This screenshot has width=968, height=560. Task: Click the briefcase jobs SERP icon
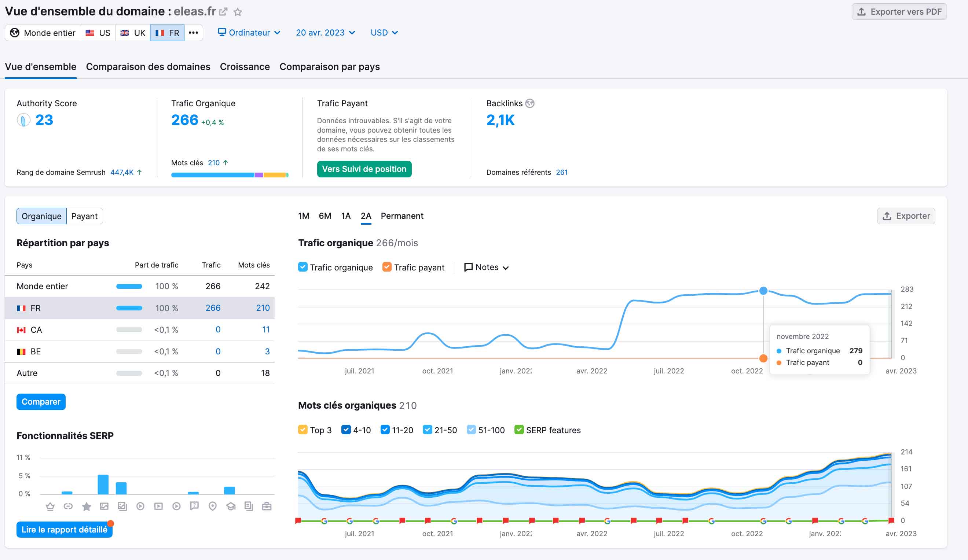pyautogui.click(x=267, y=506)
